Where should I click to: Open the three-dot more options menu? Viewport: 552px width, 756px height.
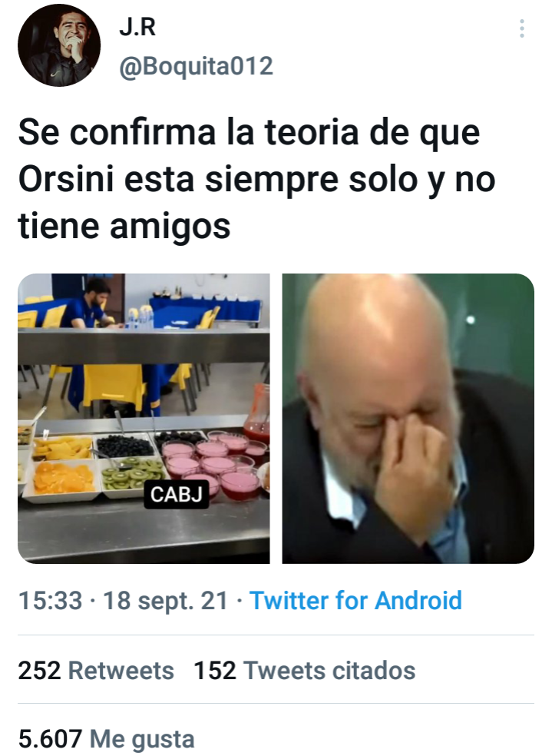tap(521, 28)
